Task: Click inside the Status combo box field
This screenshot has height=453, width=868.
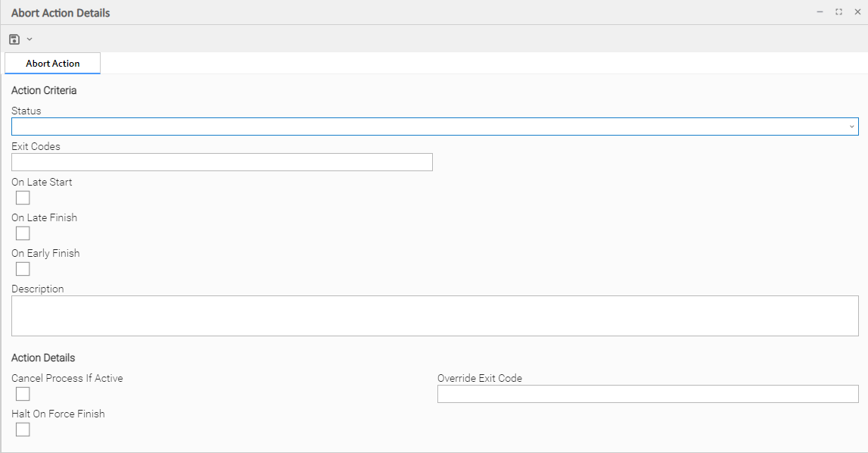Action: tap(424, 127)
